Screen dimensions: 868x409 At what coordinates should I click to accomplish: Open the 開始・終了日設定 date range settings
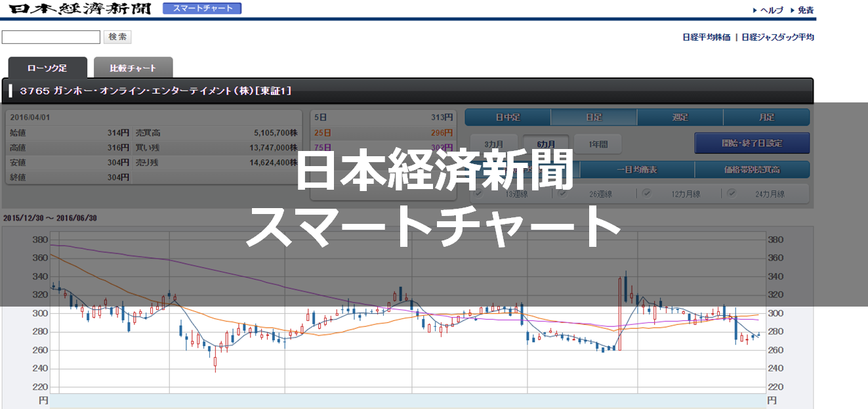[x=752, y=142]
